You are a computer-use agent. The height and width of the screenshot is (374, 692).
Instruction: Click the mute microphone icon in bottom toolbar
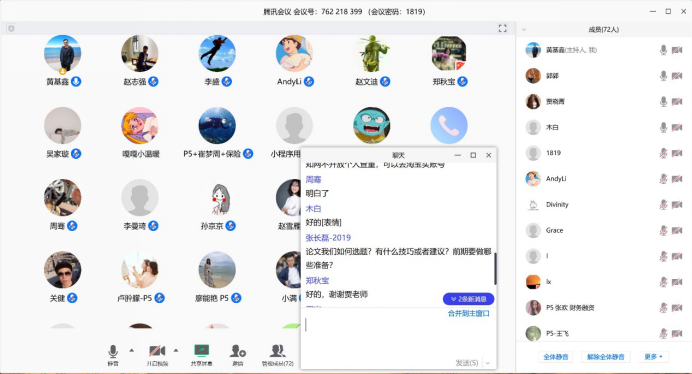tap(113, 351)
